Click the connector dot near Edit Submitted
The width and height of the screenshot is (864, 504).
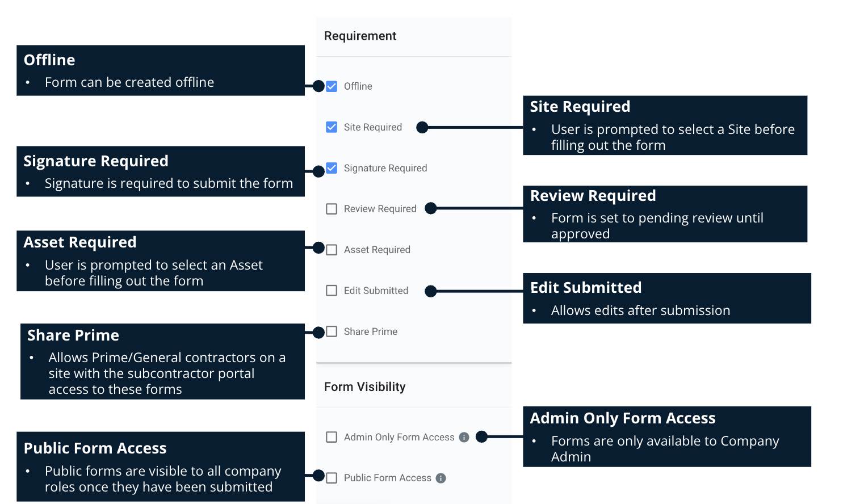(x=431, y=291)
